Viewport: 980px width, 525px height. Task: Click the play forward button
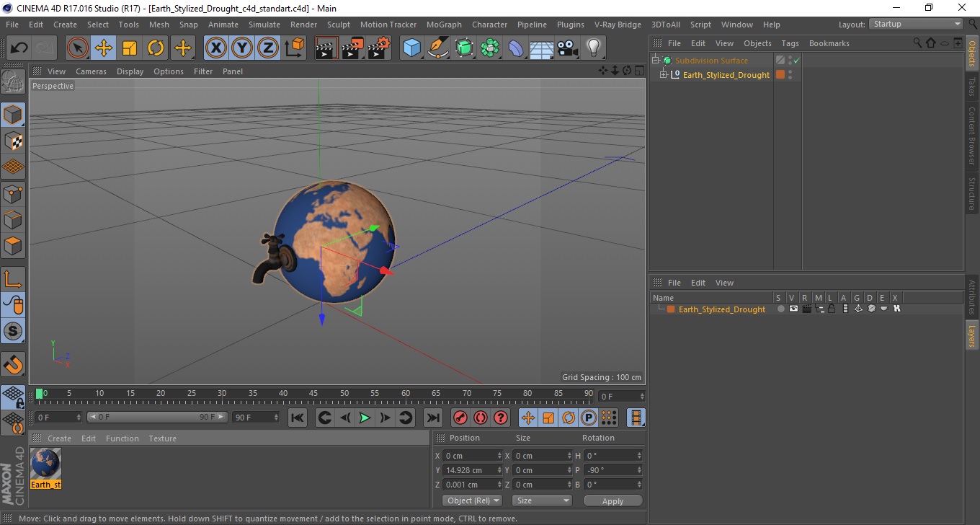point(365,418)
